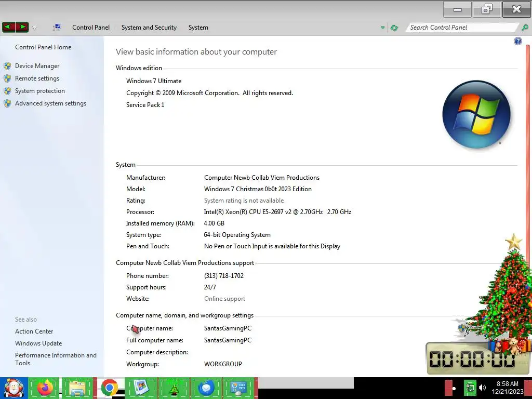This screenshot has width=532, height=399.
Task: Click shield icon beside Advanced system settings
Action: click(x=7, y=103)
